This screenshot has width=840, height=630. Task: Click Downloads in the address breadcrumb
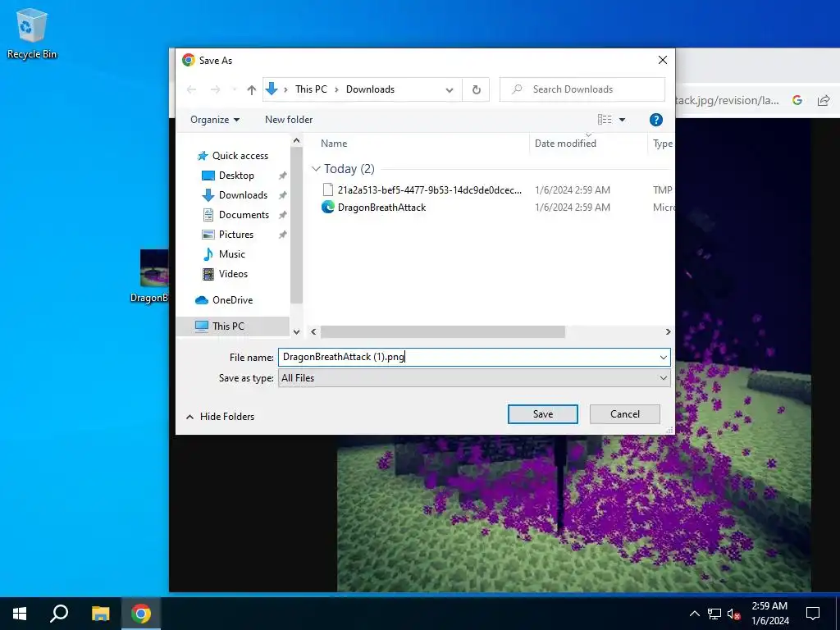(x=370, y=89)
